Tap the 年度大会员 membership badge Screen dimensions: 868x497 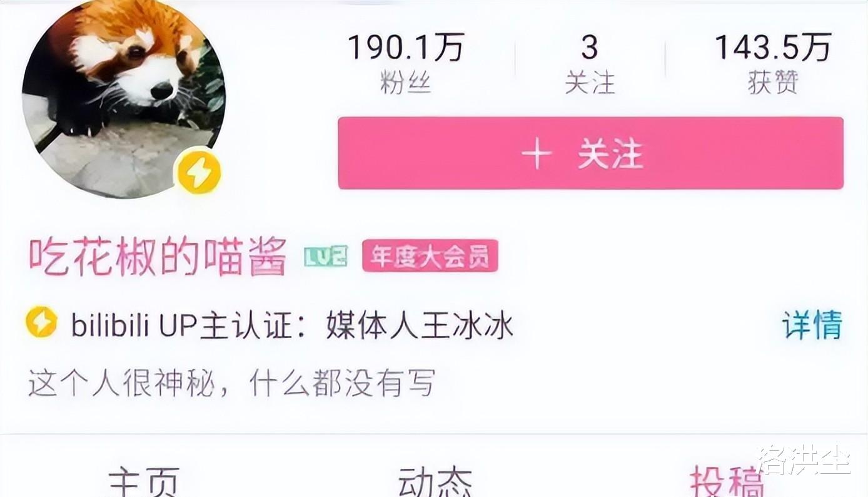(430, 256)
